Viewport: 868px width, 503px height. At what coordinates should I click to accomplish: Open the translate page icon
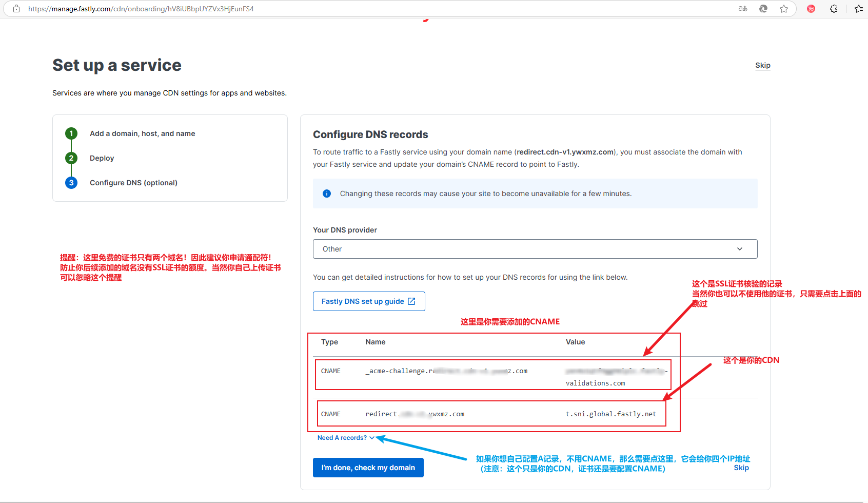click(x=743, y=9)
